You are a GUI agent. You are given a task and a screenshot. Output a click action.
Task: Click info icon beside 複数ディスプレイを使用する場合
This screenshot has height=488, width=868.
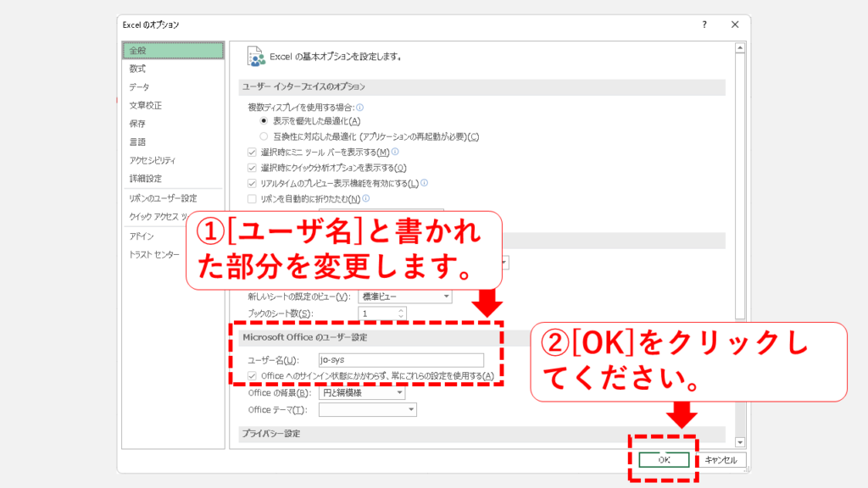(x=359, y=108)
